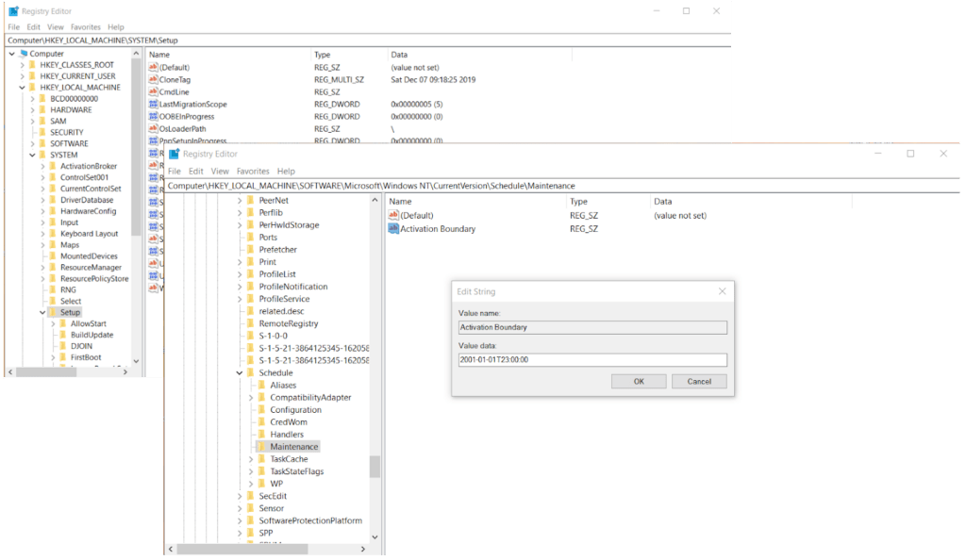Click the Registry Editor icon in the front title bar

(176, 153)
